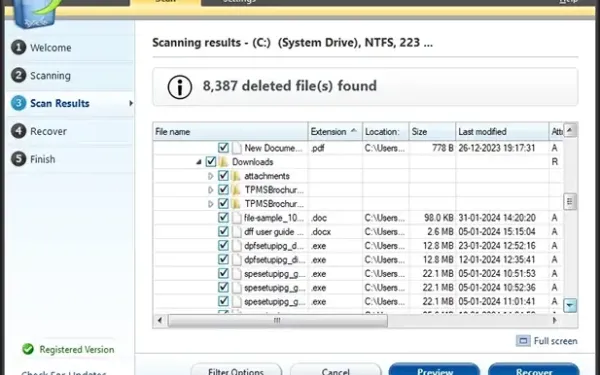Uncheck dpfsetupipg checkbox modified 12-01-2024
Image resolution: width=600 pixels, height=375 pixels.
click(223, 259)
